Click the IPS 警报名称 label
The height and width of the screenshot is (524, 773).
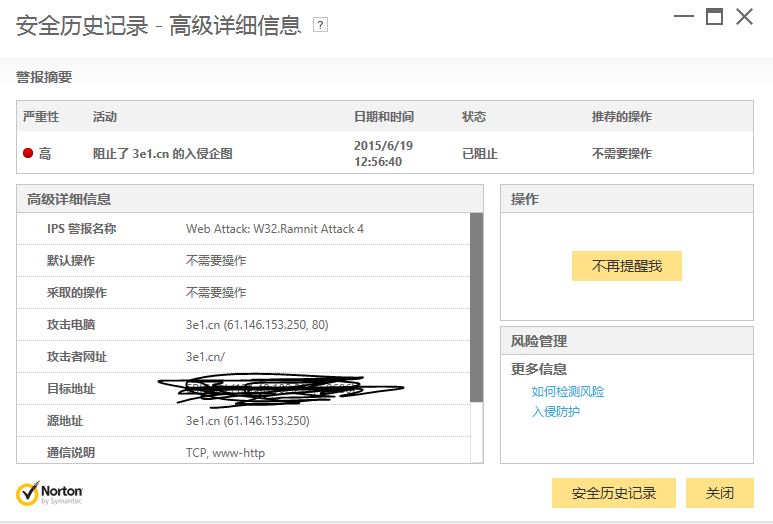click(x=81, y=229)
